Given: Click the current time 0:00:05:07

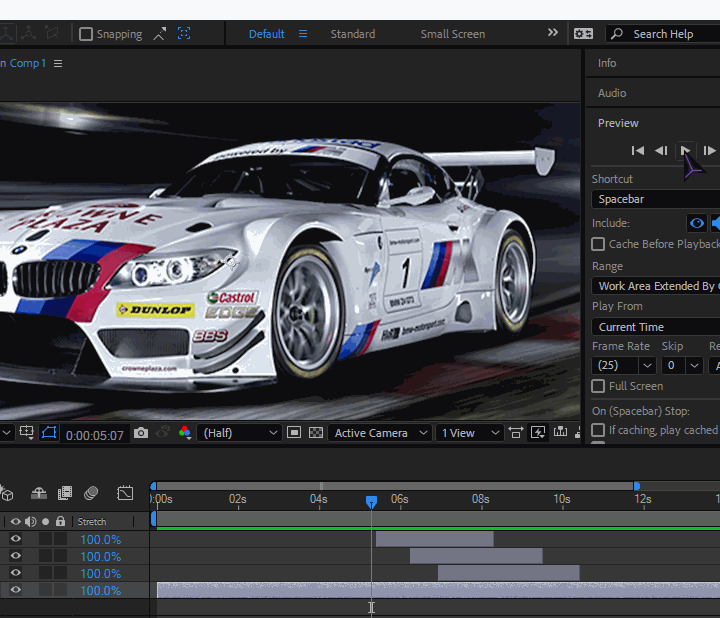Looking at the screenshot, I should [95, 435].
